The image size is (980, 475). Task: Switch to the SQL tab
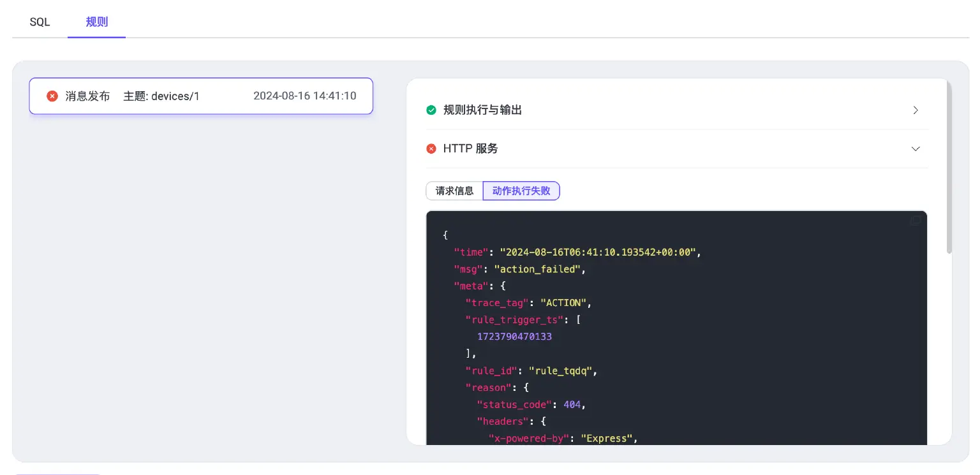40,22
